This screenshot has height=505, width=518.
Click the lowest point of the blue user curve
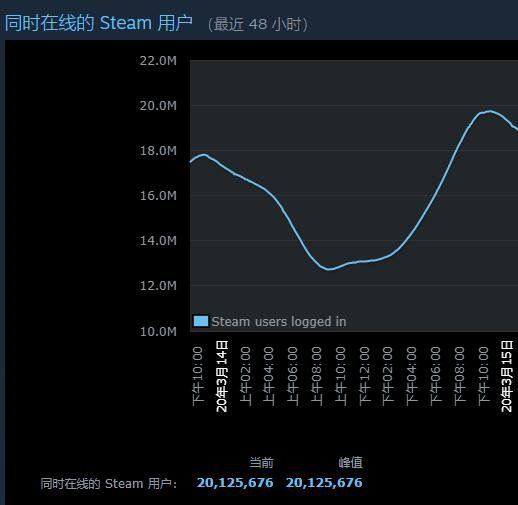coord(329,269)
